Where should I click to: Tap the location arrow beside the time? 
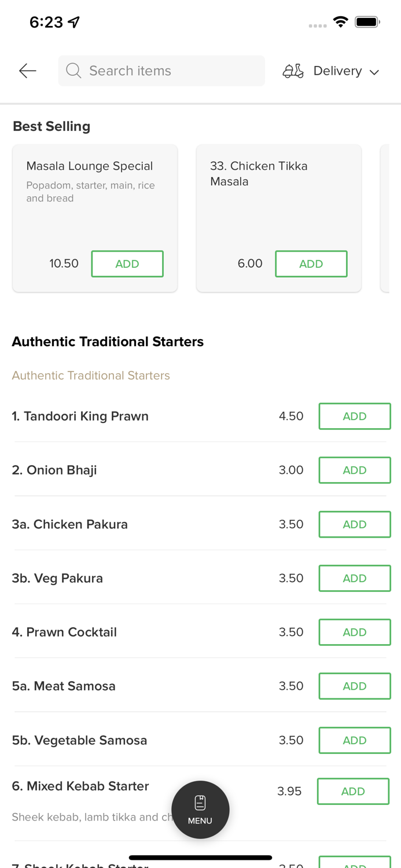[74, 22]
